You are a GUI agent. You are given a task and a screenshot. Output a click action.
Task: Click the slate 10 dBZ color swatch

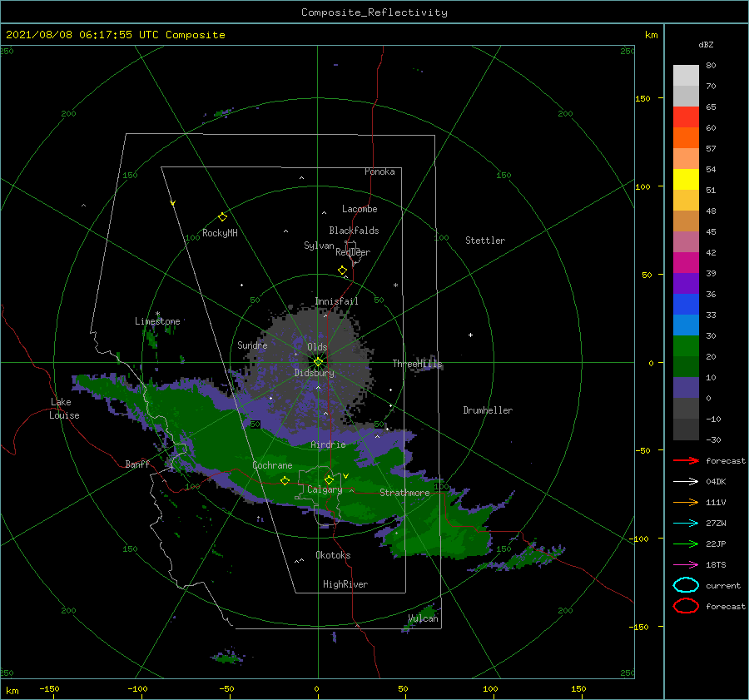tap(686, 388)
